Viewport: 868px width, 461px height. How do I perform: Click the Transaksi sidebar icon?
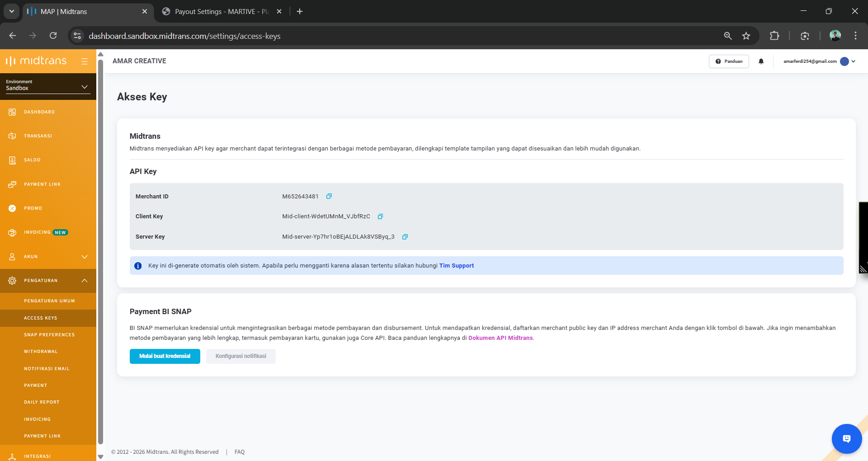tap(12, 136)
